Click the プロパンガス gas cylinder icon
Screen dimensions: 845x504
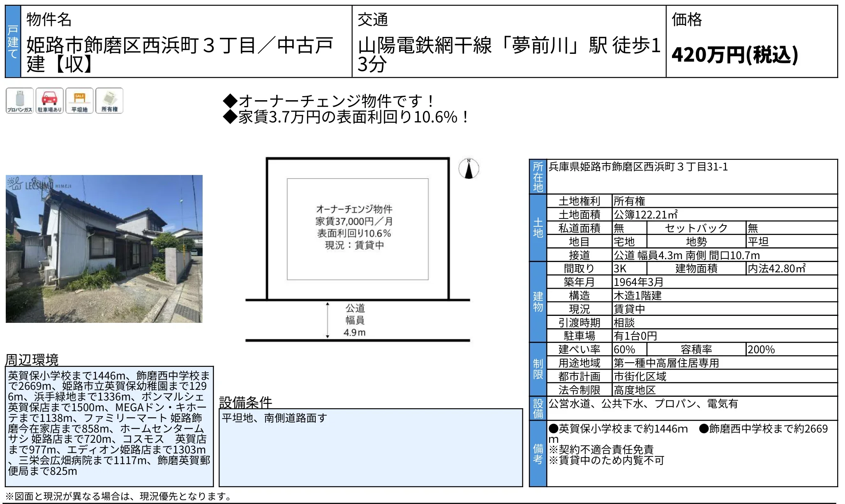pos(20,101)
